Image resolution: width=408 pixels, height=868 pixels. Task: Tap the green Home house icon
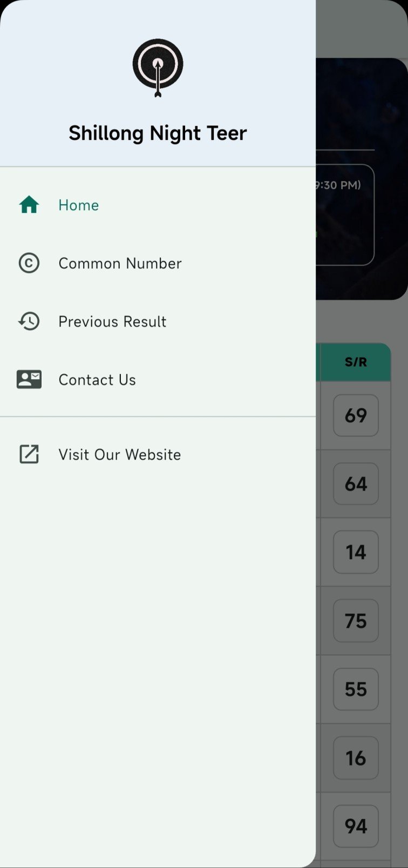pyautogui.click(x=29, y=205)
